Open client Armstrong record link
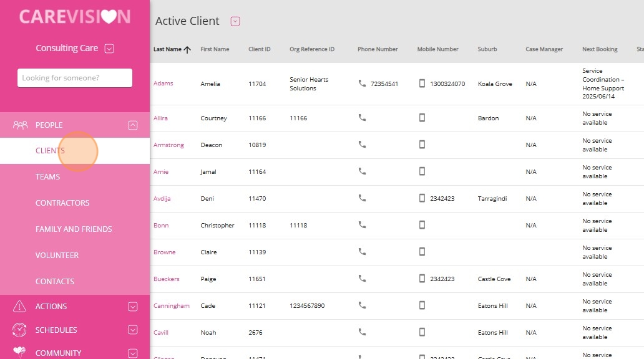 (168, 145)
